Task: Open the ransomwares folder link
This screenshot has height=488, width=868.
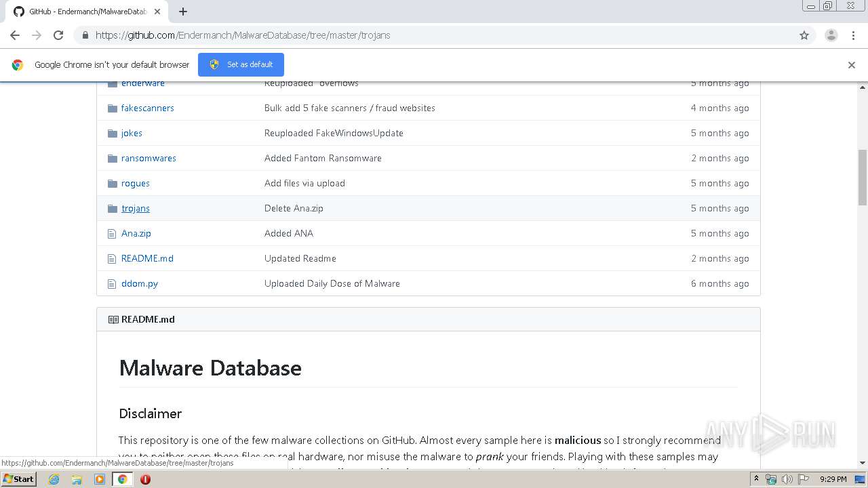Action: [149, 158]
